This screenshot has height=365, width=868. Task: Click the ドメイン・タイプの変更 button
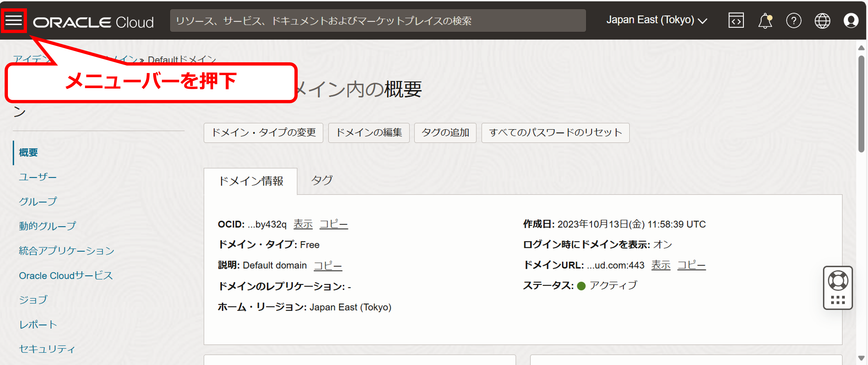(x=263, y=133)
